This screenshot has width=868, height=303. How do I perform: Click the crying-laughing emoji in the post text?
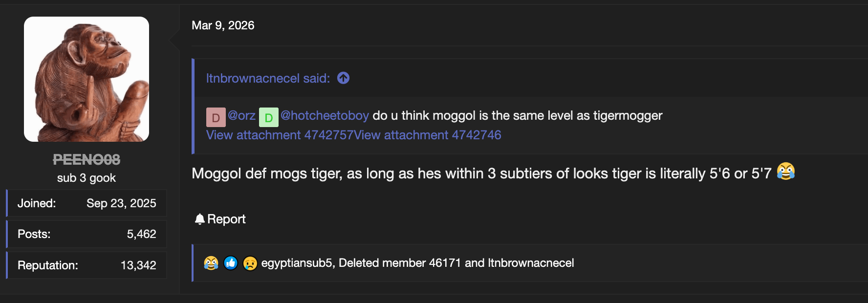tap(786, 172)
